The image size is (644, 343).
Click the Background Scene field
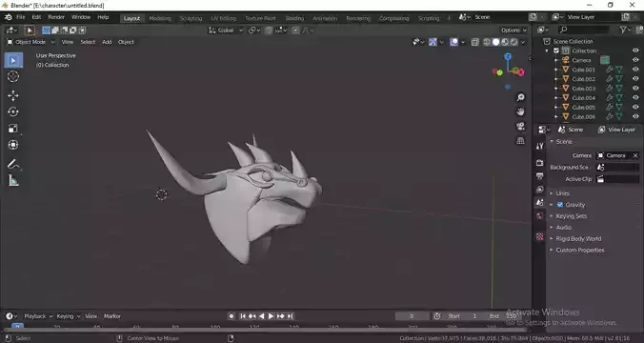tap(617, 167)
